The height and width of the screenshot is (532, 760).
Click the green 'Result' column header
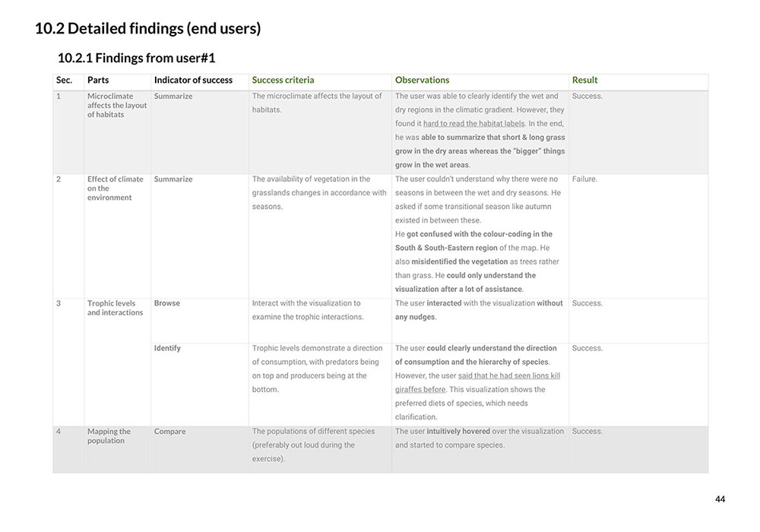coord(584,80)
